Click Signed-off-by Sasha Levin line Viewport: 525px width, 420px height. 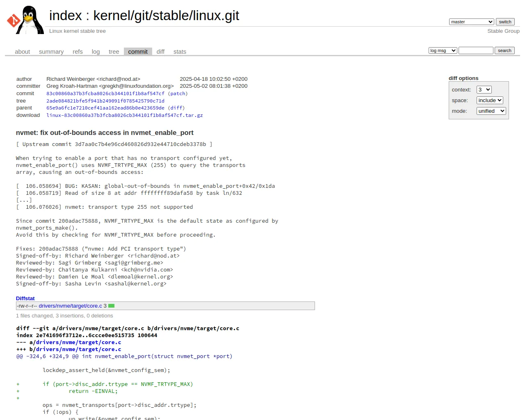(91, 283)
